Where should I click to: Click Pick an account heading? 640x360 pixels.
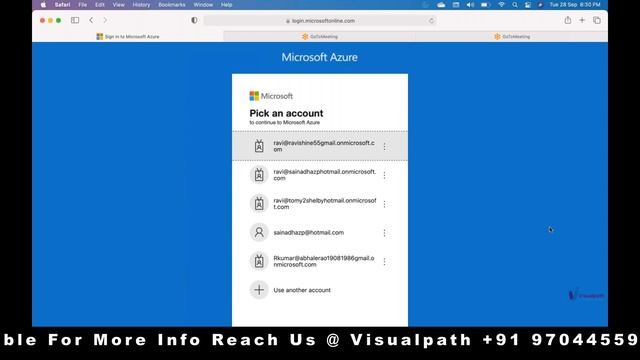(x=286, y=113)
